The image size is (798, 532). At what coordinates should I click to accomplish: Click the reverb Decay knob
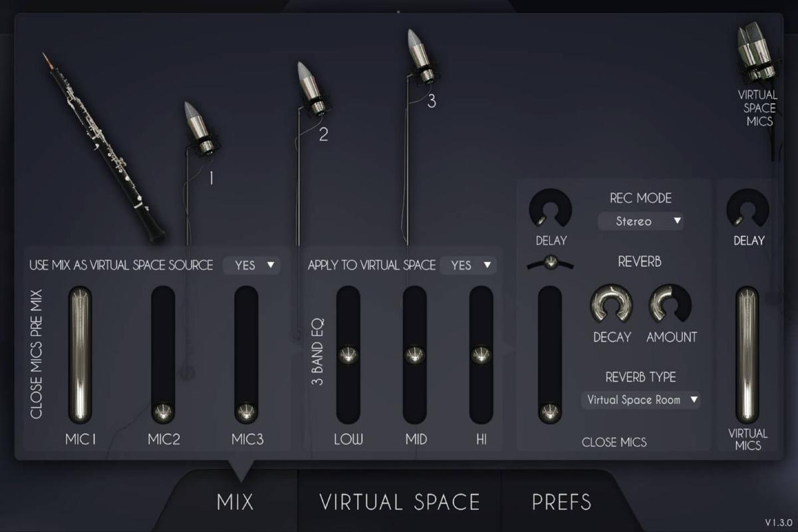tap(611, 305)
